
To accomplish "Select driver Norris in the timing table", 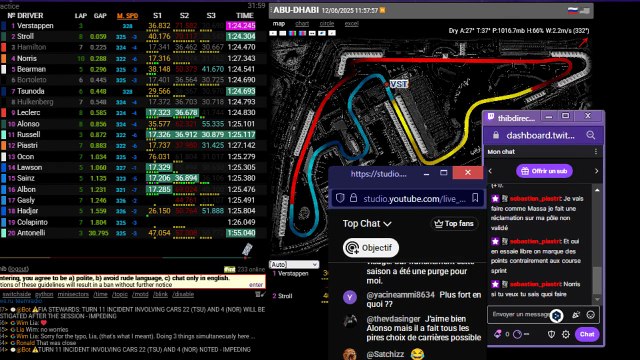I will 27,58.
